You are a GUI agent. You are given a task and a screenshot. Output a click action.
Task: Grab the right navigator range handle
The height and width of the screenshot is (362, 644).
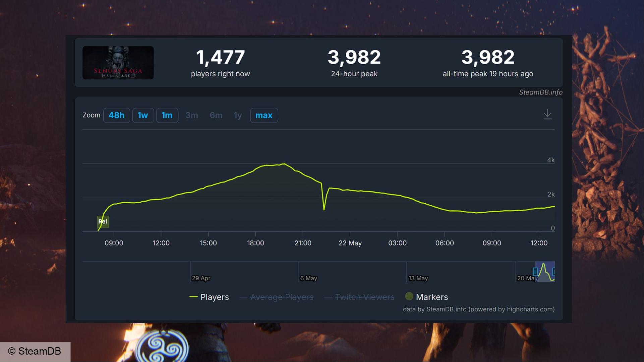click(554, 272)
